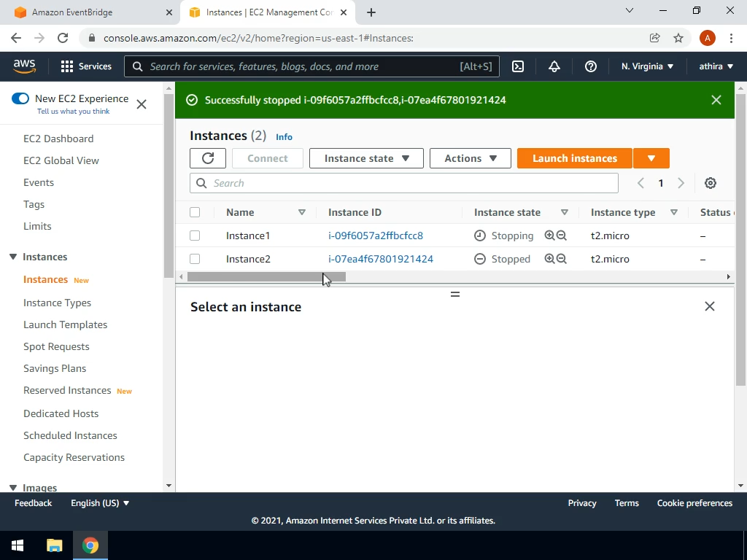This screenshot has width=747, height=560.
Task: Open File Explorer from taskbar
Action: point(54,545)
